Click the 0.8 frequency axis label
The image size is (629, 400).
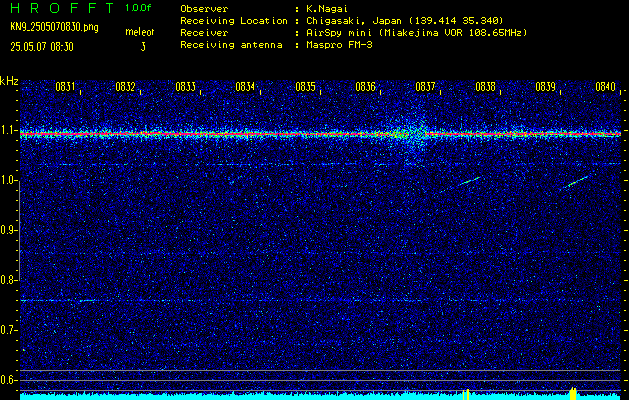tap(7, 280)
